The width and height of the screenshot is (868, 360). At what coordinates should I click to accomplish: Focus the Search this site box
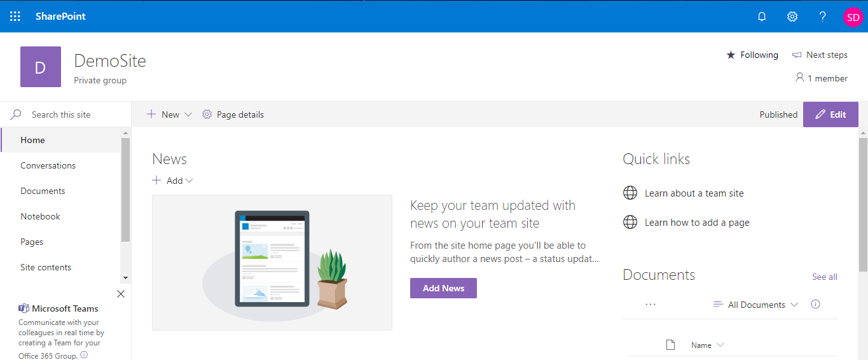[66, 114]
